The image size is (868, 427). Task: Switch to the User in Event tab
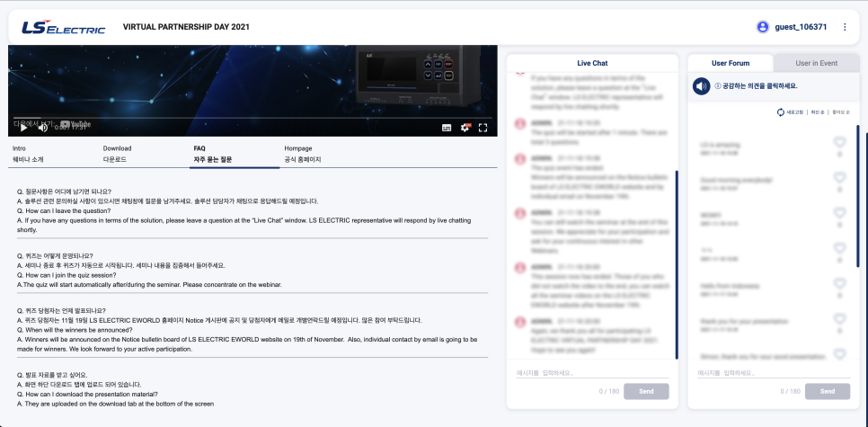817,63
